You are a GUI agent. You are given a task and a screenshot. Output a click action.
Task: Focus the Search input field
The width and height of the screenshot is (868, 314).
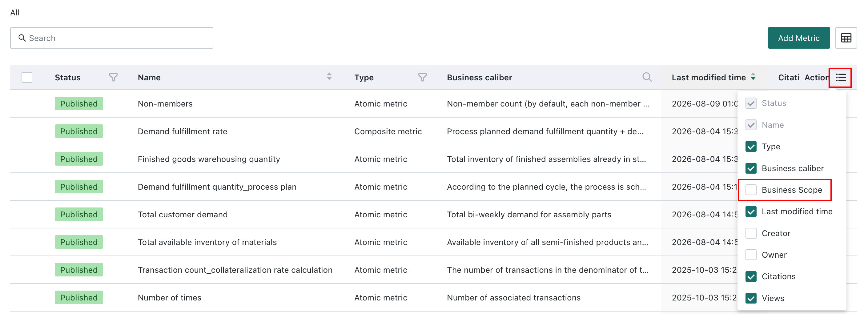point(111,38)
